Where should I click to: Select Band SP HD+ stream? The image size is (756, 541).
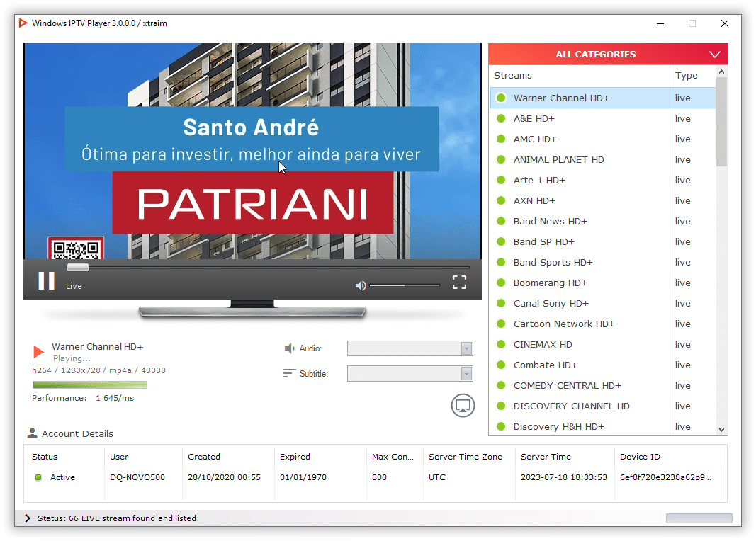[603, 242]
